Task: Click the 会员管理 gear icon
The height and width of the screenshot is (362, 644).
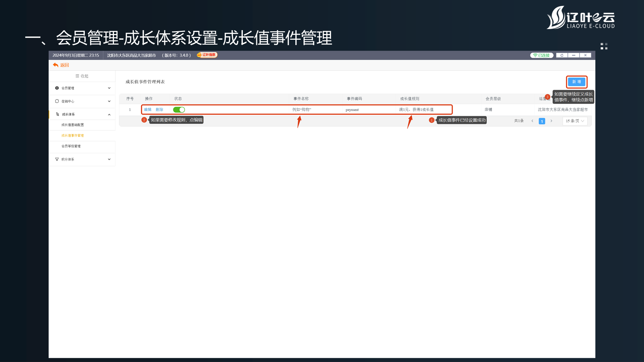Action: pyautogui.click(x=57, y=88)
